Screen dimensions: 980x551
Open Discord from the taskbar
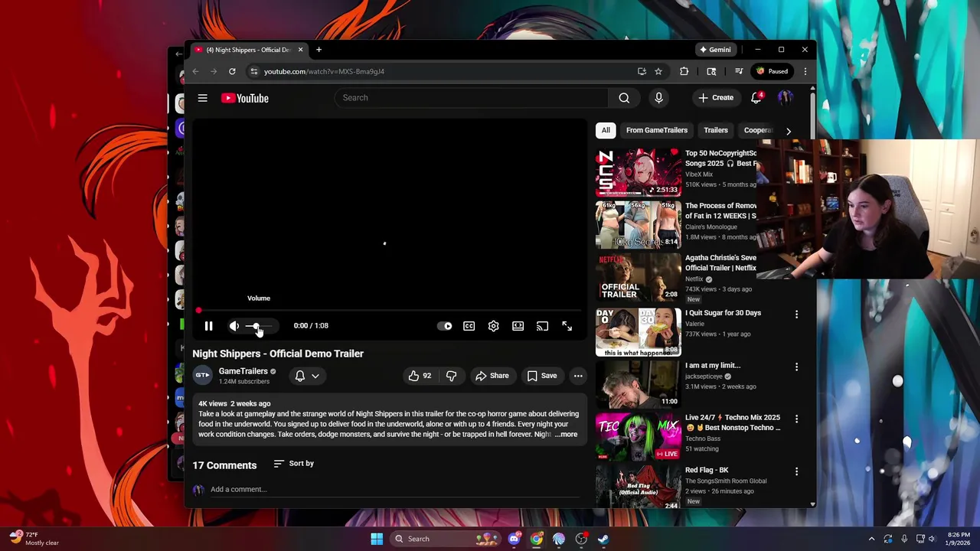[514, 539]
